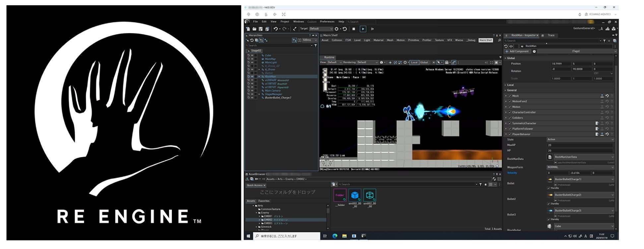
Task: Click the Position X field showing 10.7999
Action: [560, 64]
